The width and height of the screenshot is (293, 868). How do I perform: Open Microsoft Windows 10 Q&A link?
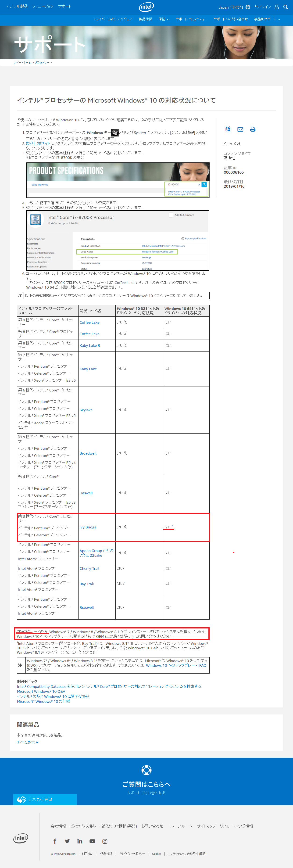41,692
